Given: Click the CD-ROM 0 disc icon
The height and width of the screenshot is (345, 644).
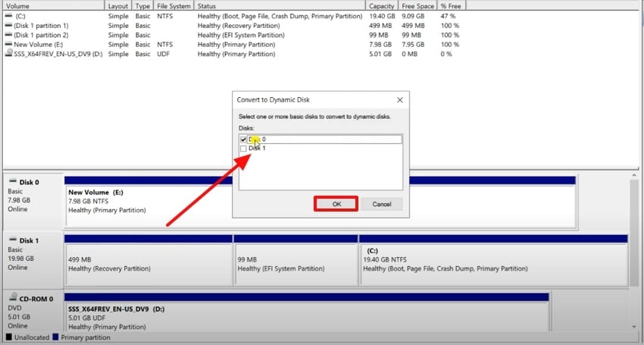Looking at the screenshot, I should (x=13, y=297).
